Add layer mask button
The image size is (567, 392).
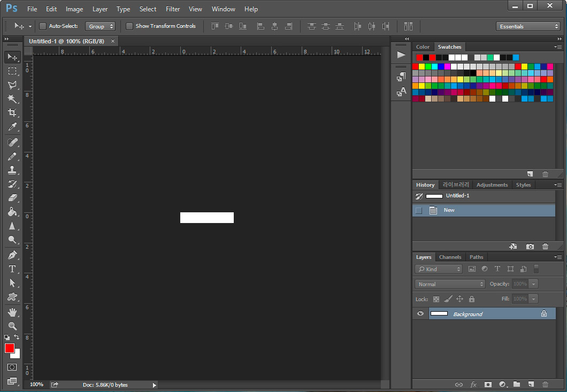488,385
